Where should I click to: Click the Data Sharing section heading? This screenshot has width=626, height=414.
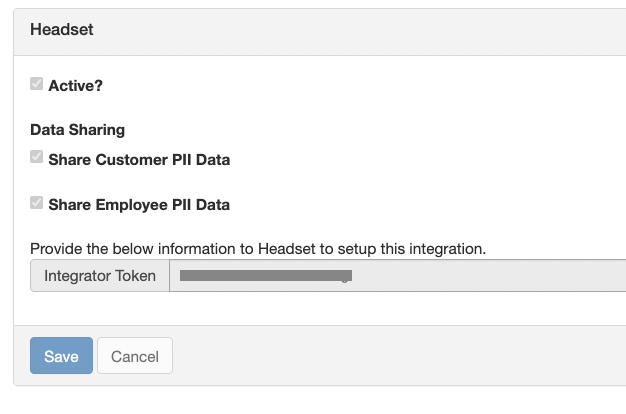(78, 130)
